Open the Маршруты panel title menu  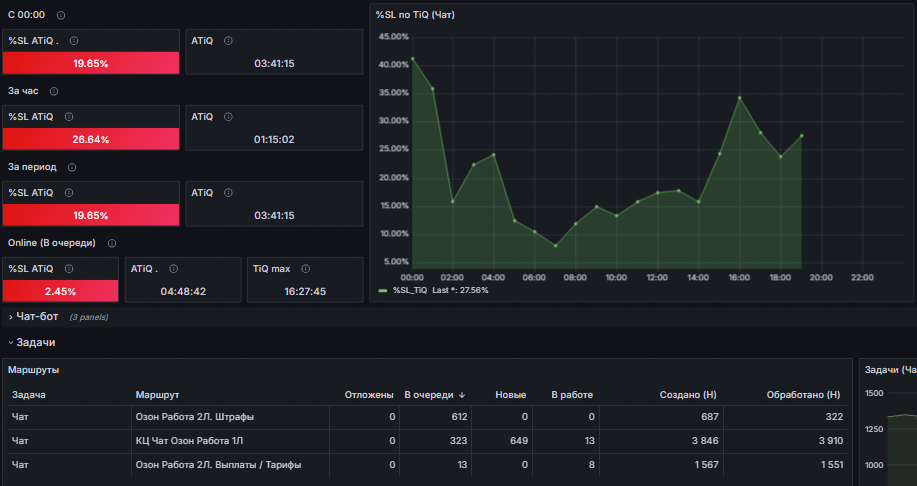(x=33, y=370)
